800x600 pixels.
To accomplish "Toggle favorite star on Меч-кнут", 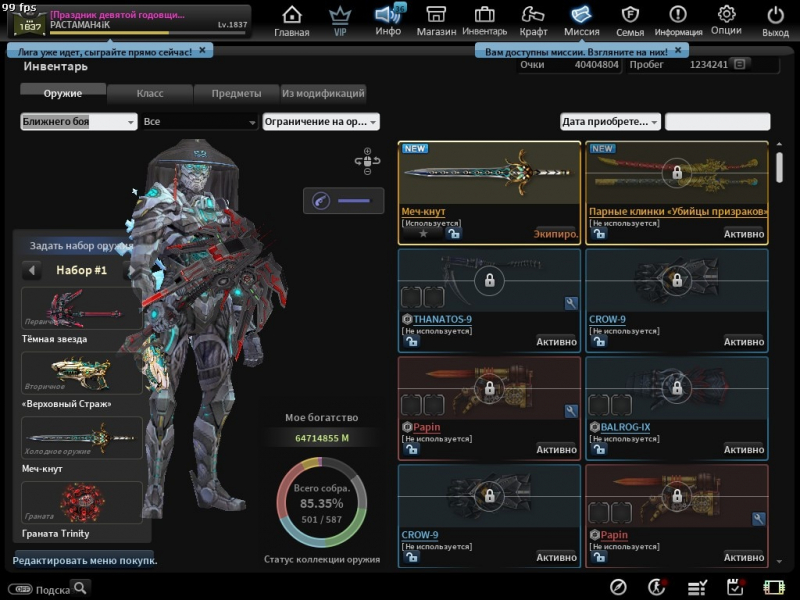I will (x=423, y=234).
